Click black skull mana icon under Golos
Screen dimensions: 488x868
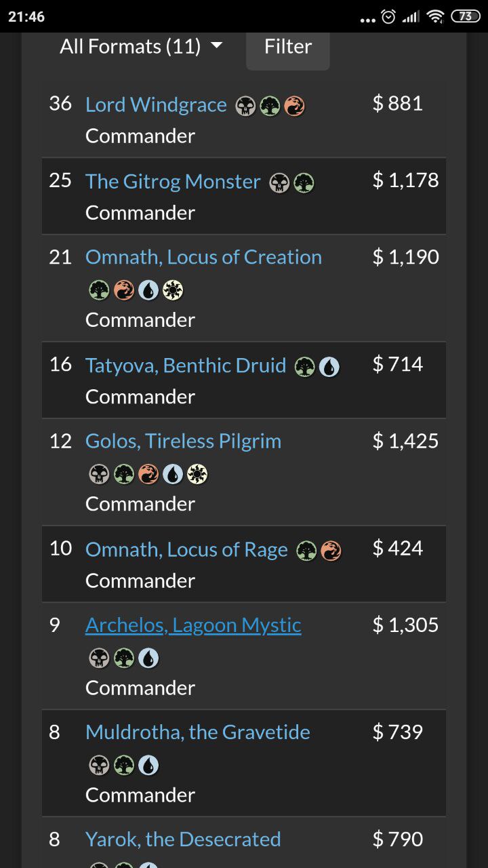[99, 475]
